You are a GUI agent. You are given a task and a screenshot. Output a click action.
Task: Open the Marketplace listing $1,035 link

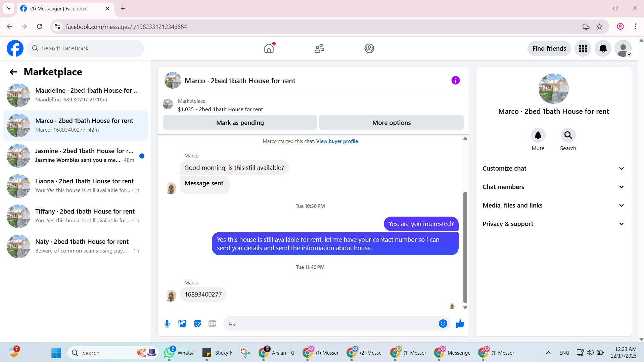coord(220,109)
